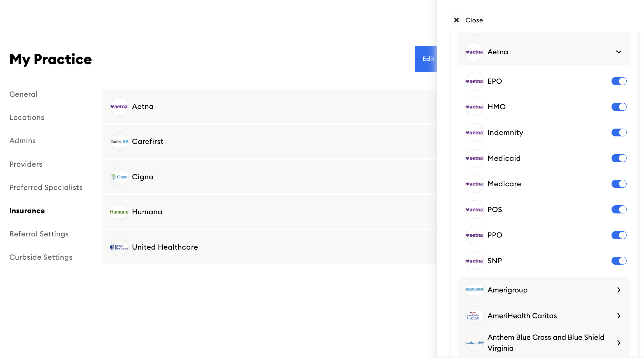Open the Providers settings section

point(26,164)
